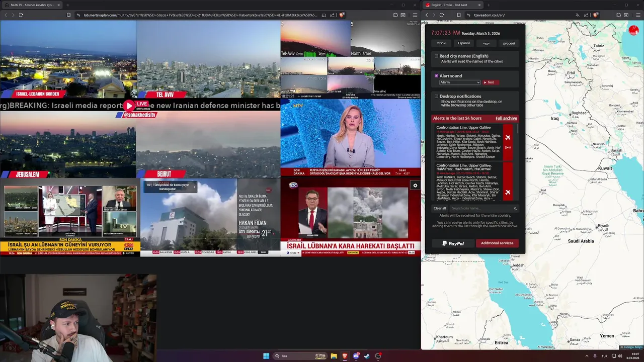
Task: Show hidden system tray icons
Action: [587, 356]
